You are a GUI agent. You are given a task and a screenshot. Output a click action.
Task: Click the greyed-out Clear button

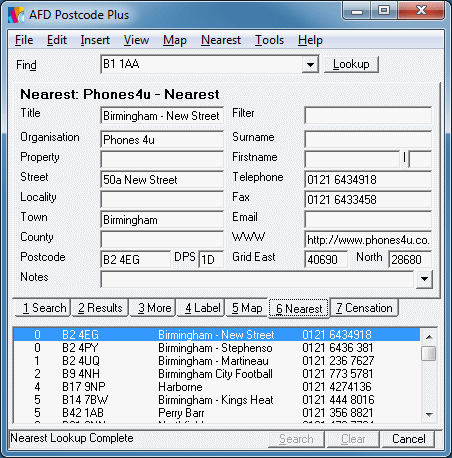[x=353, y=439]
